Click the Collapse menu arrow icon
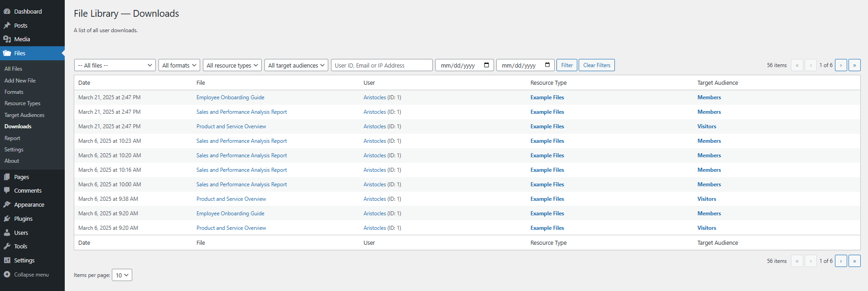 [x=7, y=274]
